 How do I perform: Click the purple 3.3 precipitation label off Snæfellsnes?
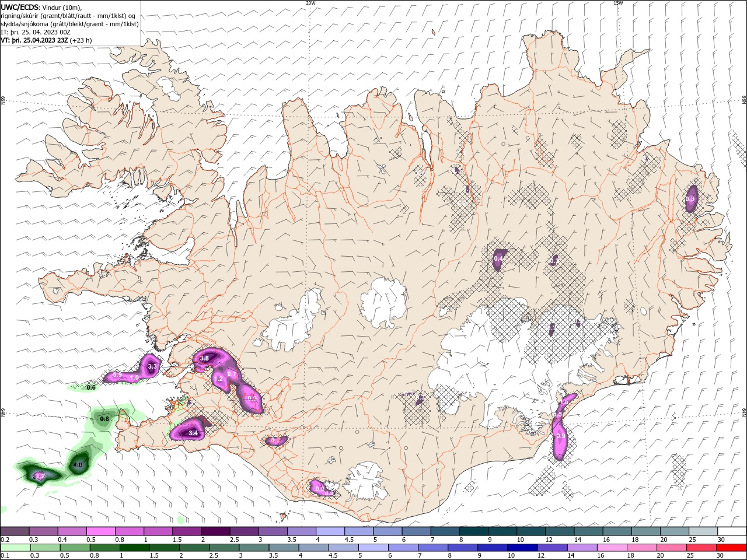pyautogui.click(x=153, y=366)
